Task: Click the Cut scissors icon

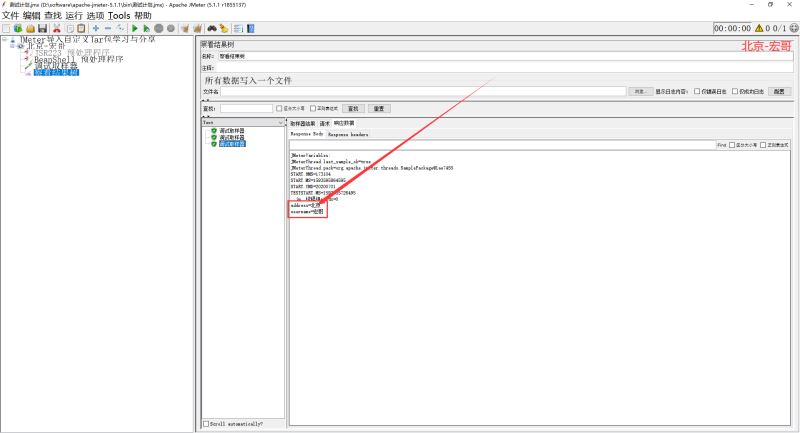Action: (x=57, y=29)
